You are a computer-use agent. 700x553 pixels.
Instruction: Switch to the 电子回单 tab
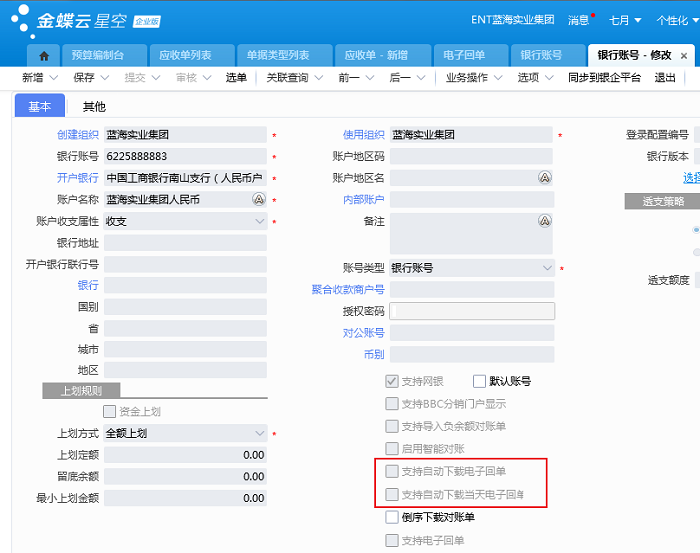coord(464,56)
